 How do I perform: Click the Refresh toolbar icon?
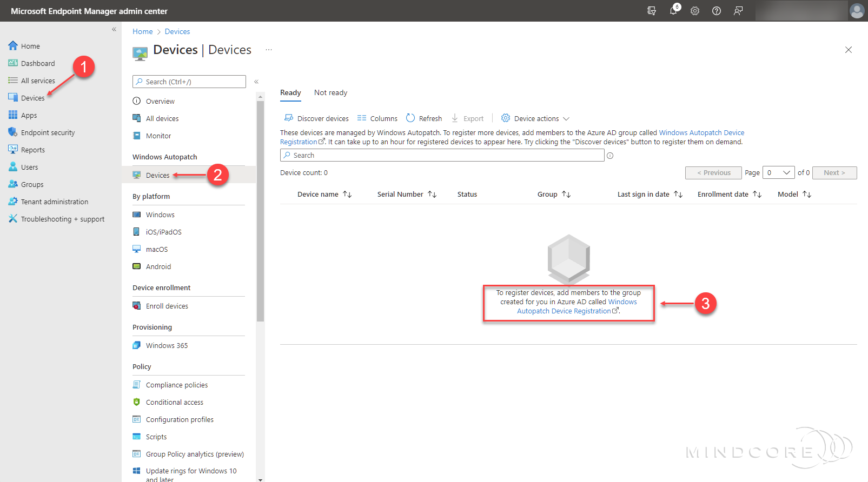410,118
